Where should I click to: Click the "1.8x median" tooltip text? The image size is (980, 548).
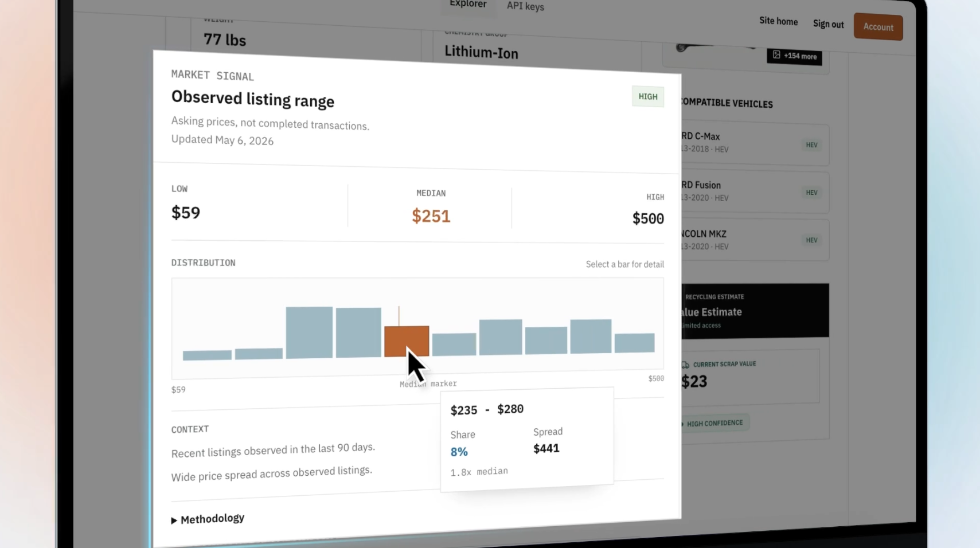click(479, 472)
